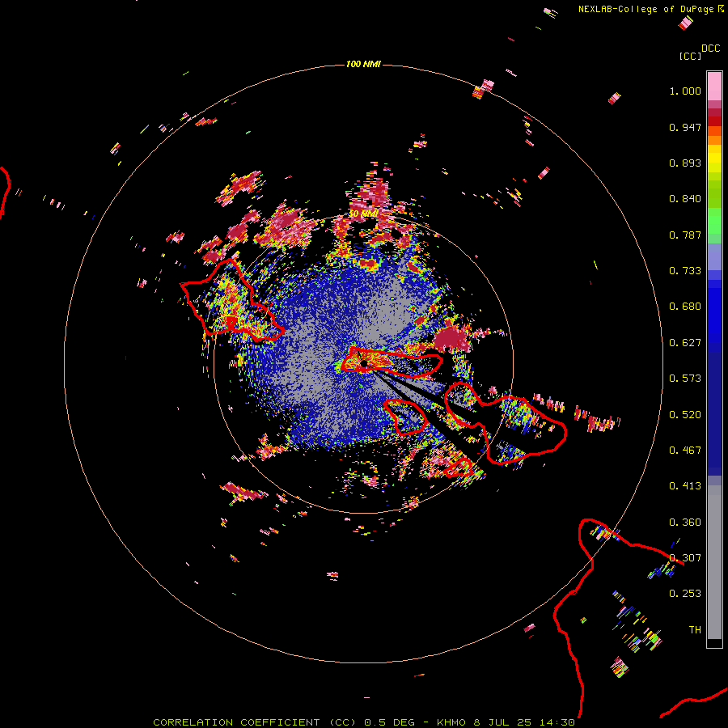Pick the gray color bar segment beside 0.360
The width and height of the screenshot is (728, 728).
(714, 562)
